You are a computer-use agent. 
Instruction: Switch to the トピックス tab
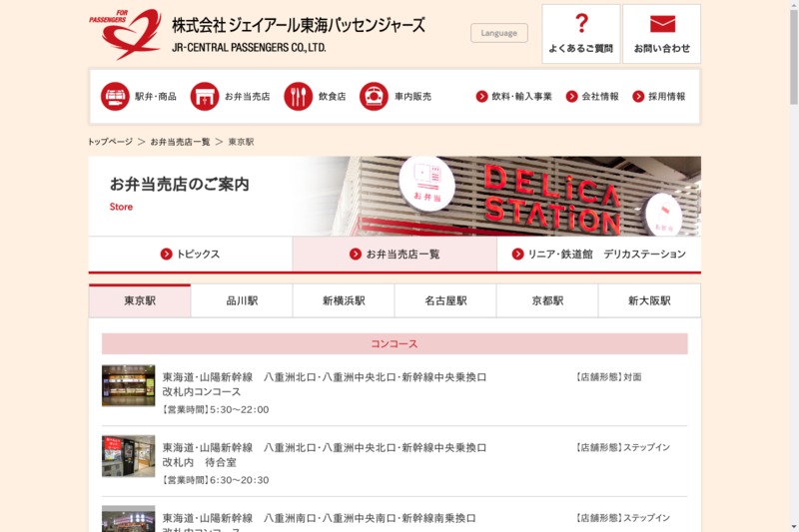point(190,255)
